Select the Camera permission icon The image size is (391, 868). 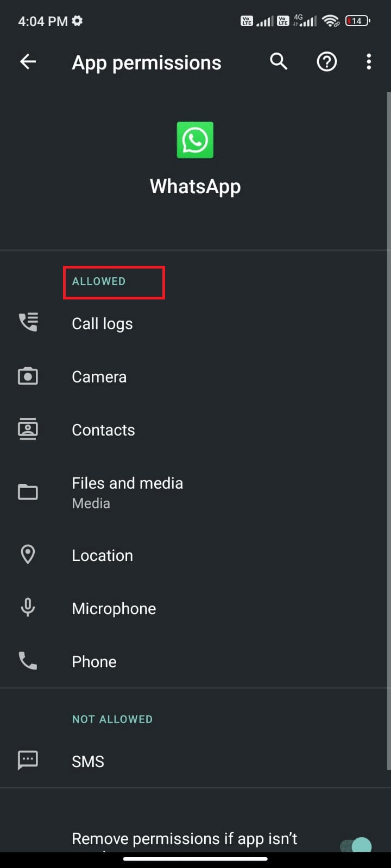point(28,376)
